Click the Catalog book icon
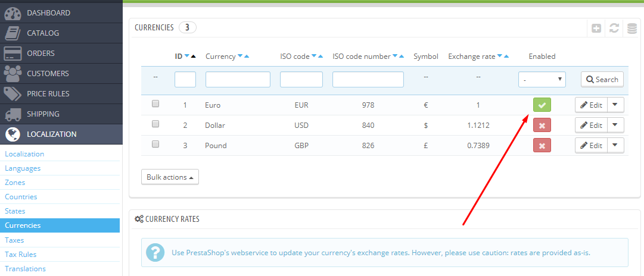 click(13, 33)
